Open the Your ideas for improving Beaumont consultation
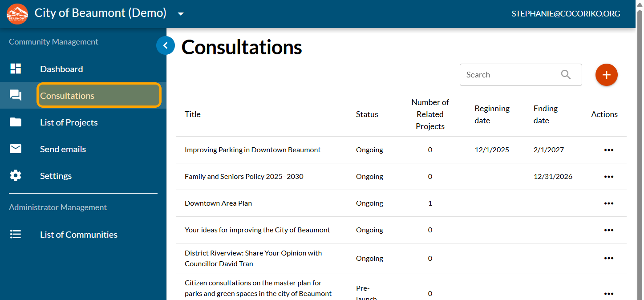The image size is (644, 300). coord(257,230)
